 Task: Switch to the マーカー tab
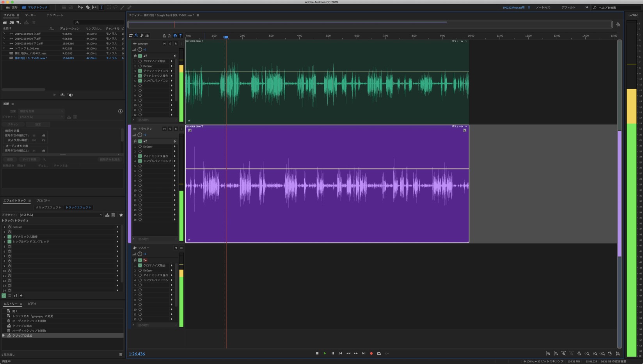coord(30,15)
